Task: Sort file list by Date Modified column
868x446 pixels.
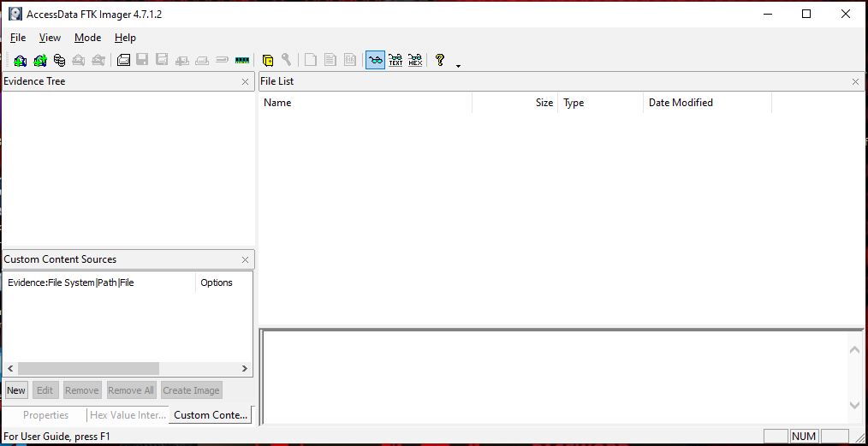Action: tap(681, 103)
